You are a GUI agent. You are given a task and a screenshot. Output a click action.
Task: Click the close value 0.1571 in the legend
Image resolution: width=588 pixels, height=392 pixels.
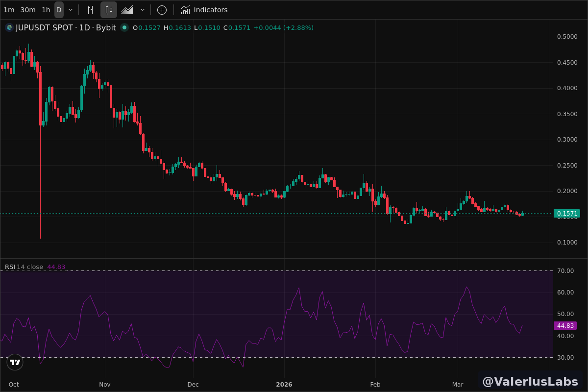(239, 27)
